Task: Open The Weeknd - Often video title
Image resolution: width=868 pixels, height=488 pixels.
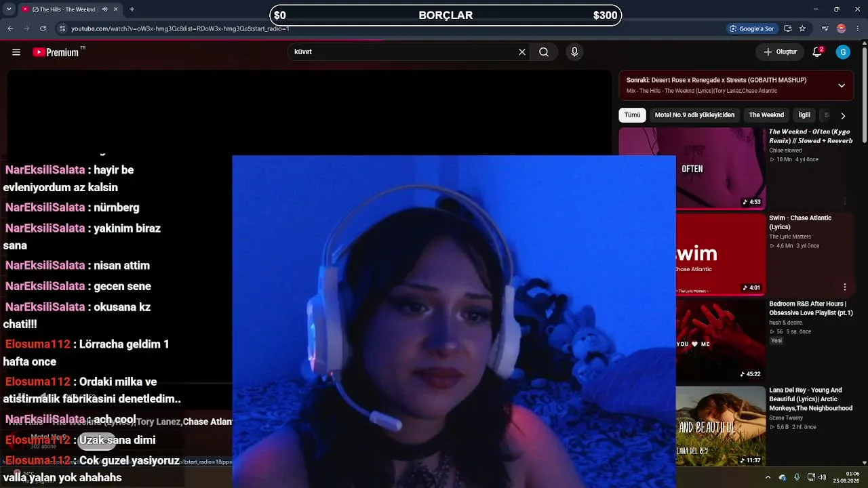Action: click(x=810, y=136)
